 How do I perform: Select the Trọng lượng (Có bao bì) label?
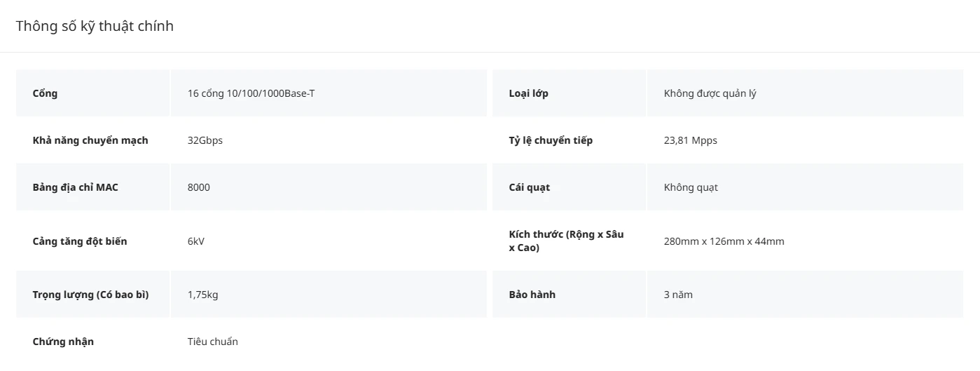(91, 295)
